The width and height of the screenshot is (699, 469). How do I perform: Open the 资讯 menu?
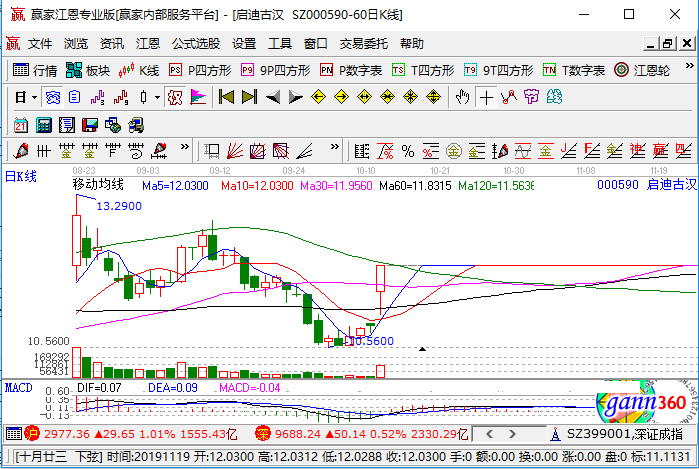pyautogui.click(x=111, y=44)
